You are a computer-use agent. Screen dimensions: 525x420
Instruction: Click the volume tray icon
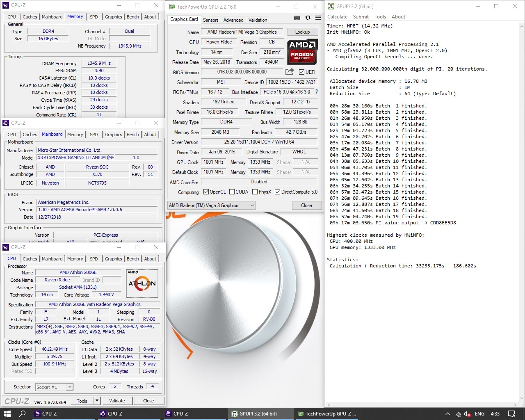click(468, 414)
